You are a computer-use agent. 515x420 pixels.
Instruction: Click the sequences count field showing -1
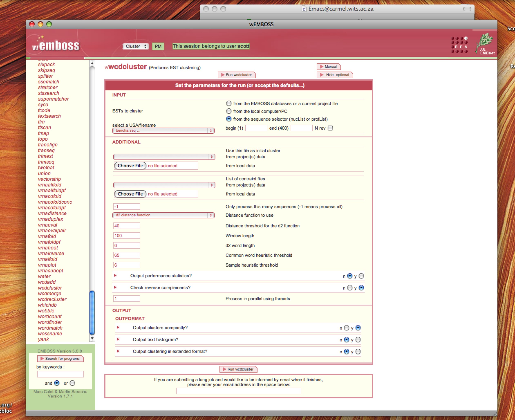[127, 206]
